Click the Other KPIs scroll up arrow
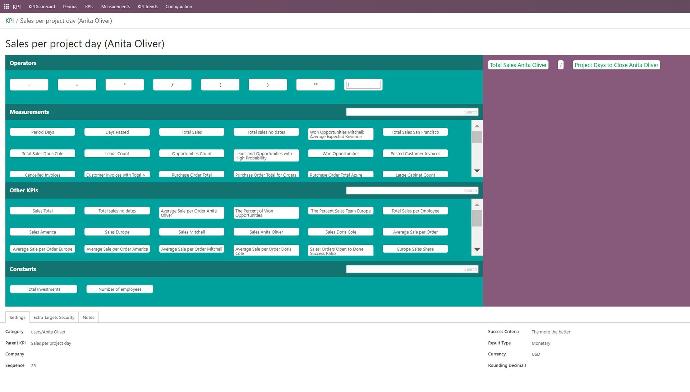Image resolution: width=690 pixels, height=392 pixels. pos(477,205)
